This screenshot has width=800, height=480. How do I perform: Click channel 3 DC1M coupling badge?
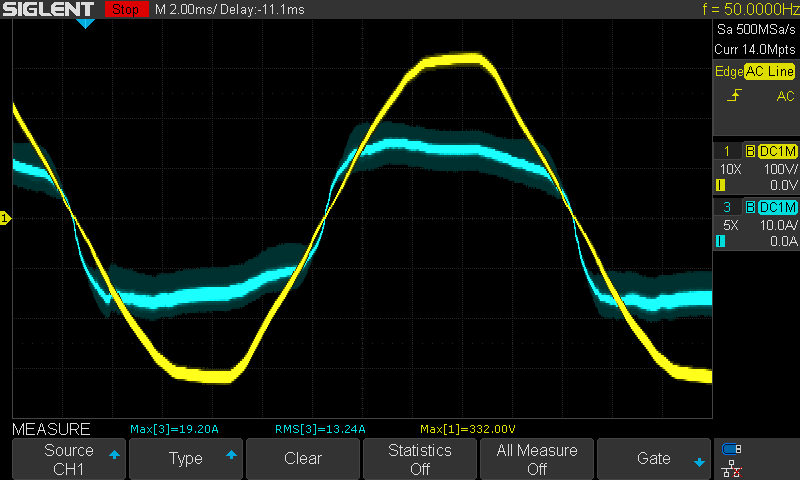pos(778,207)
